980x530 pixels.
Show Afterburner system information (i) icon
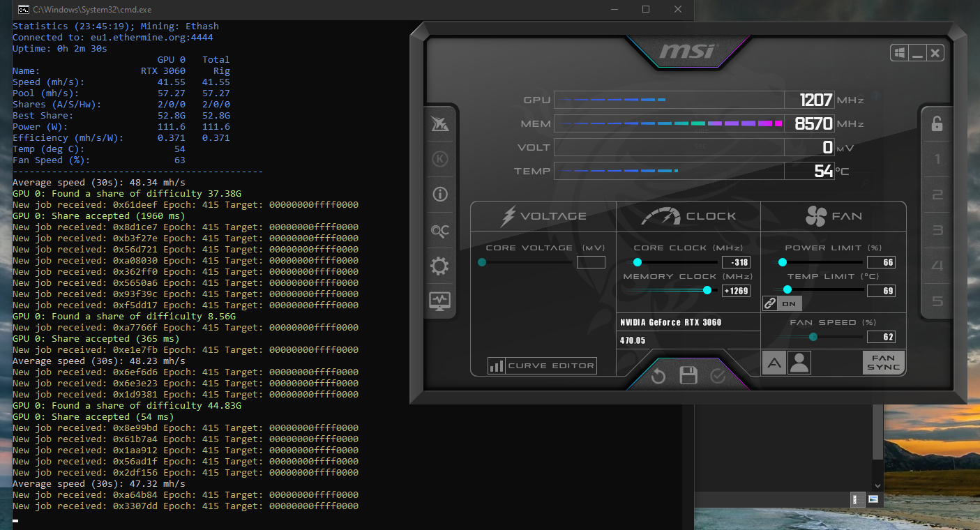440,195
